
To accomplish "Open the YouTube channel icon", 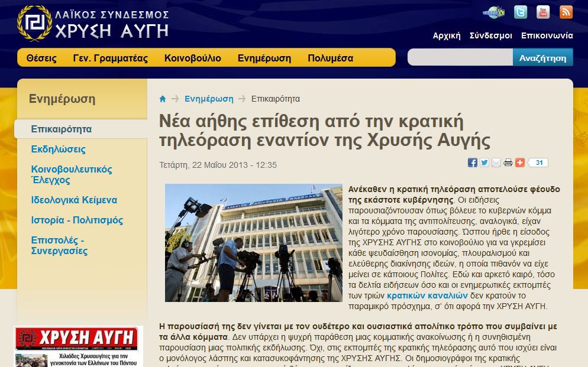I will [543, 12].
